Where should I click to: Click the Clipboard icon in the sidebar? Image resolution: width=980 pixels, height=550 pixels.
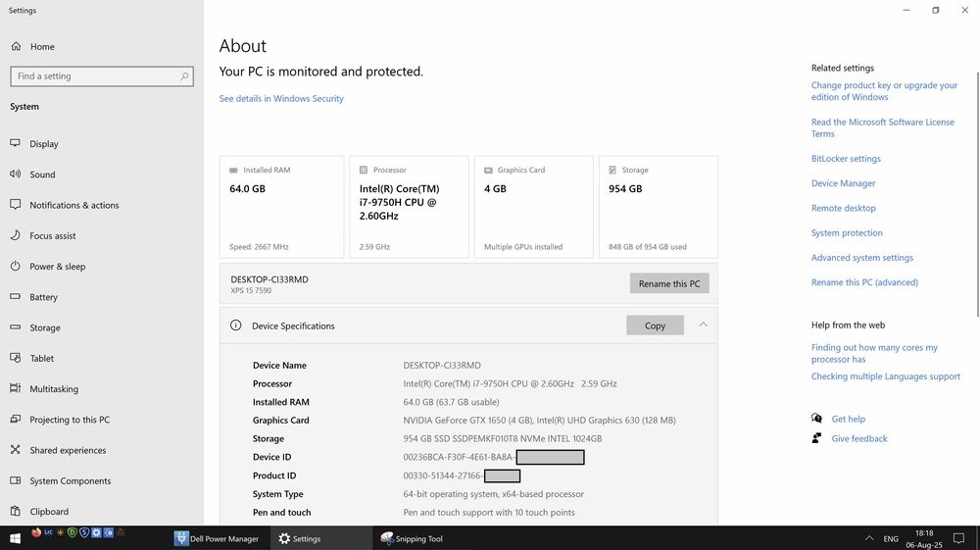pyautogui.click(x=15, y=511)
